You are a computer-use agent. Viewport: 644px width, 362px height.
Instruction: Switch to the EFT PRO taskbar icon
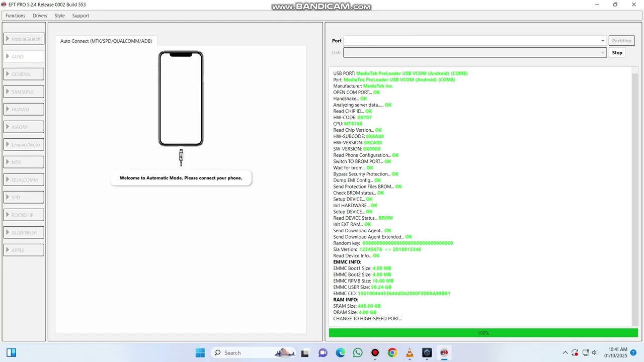[x=444, y=353]
